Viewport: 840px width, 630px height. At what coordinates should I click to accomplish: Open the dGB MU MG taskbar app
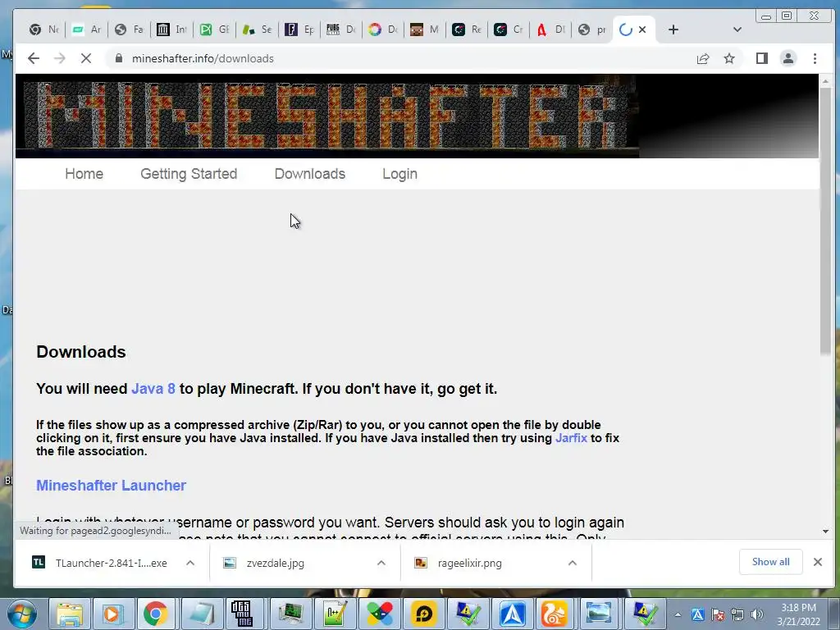[243, 614]
